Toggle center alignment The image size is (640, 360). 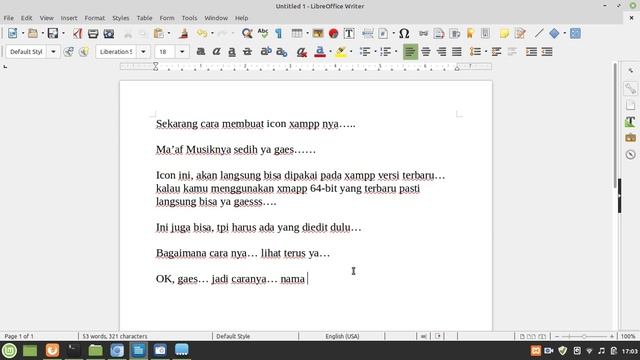[x=426, y=52]
